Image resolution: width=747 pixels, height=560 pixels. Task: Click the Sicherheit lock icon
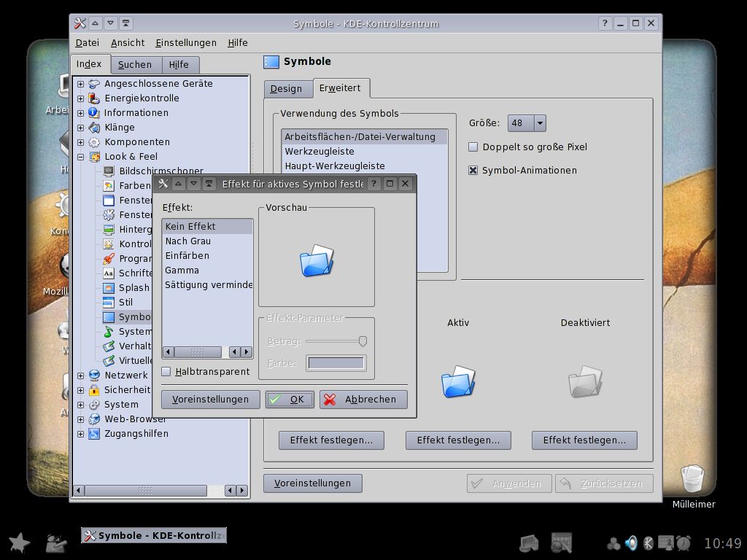coord(94,390)
